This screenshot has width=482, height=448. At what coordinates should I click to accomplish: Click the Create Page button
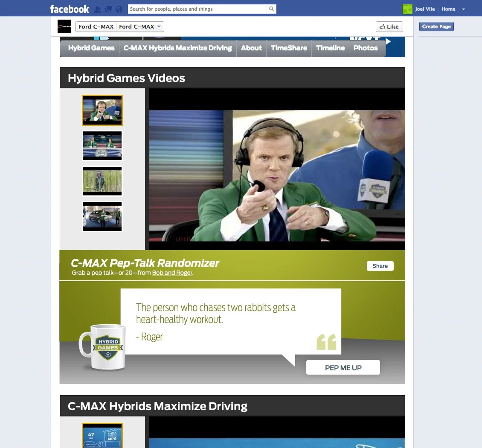click(x=436, y=26)
